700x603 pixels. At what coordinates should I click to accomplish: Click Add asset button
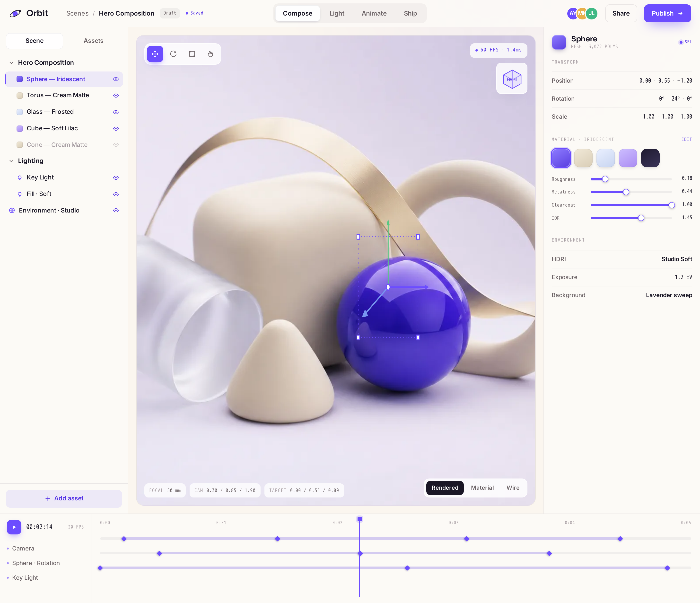click(64, 498)
